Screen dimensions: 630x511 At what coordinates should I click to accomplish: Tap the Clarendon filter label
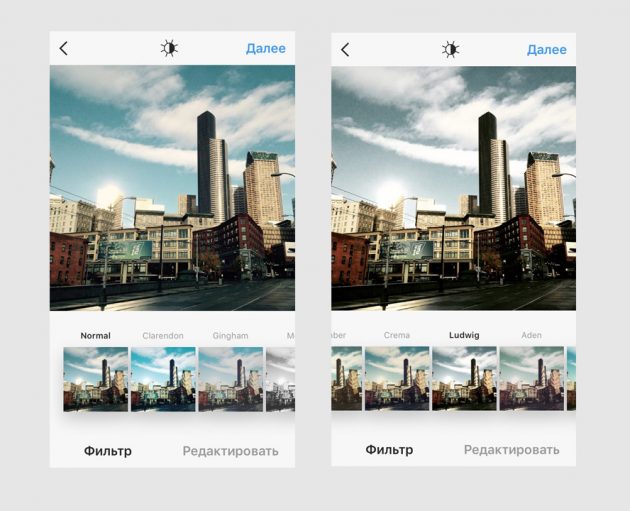tap(163, 336)
